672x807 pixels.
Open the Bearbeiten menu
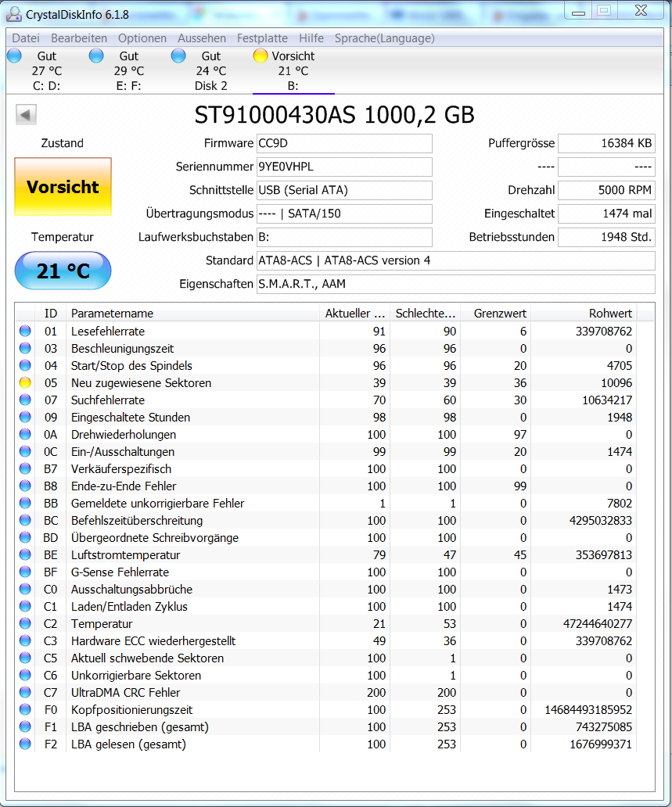tap(79, 38)
